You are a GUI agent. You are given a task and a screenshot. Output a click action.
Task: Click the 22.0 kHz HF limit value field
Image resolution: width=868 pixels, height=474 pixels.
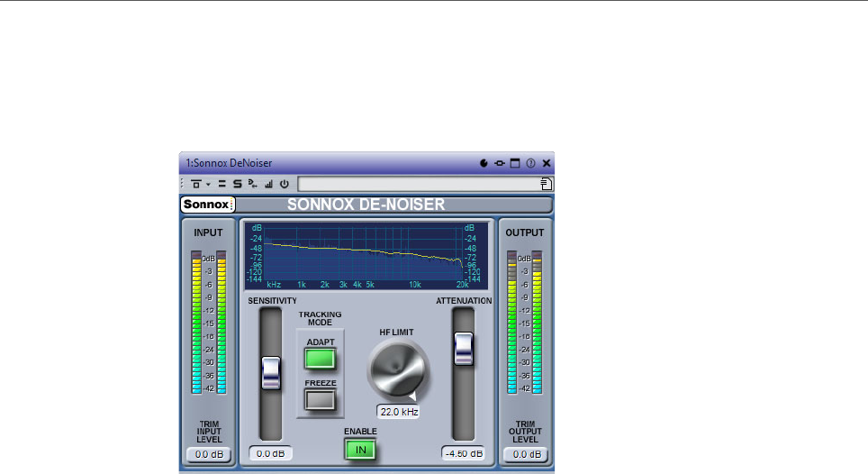(x=399, y=412)
